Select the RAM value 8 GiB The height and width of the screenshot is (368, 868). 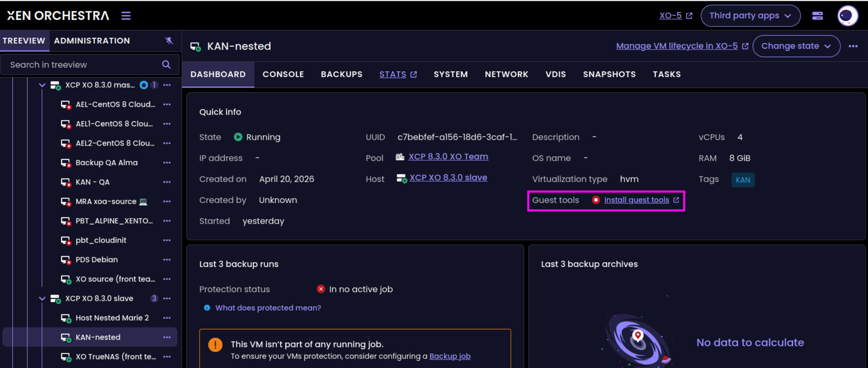[740, 158]
